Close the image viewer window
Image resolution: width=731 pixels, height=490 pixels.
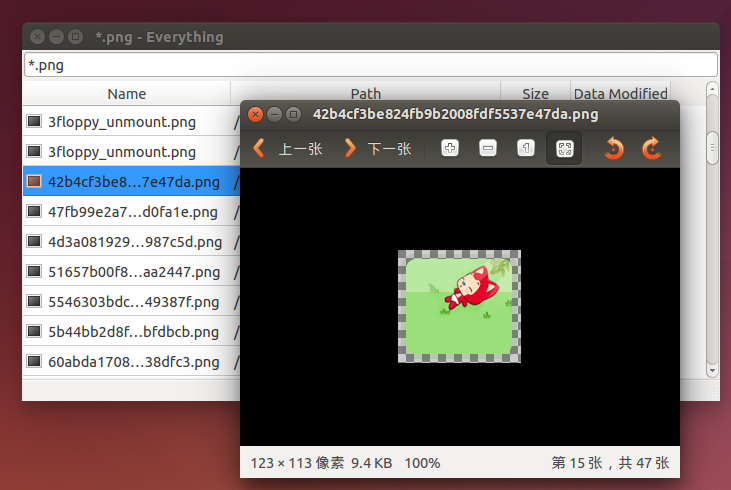pyautogui.click(x=255, y=114)
